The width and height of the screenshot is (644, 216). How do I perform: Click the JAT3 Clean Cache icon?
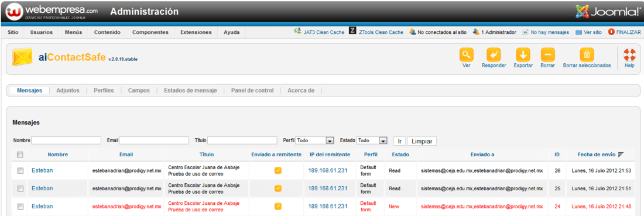298,32
